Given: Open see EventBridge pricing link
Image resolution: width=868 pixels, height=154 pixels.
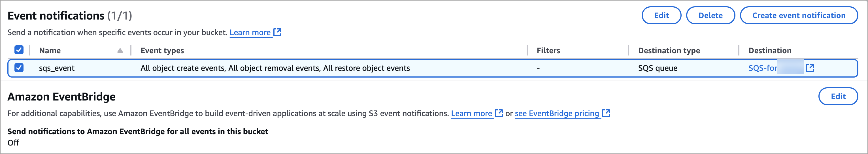Looking at the screenshot, I should (x=557, y=113).
